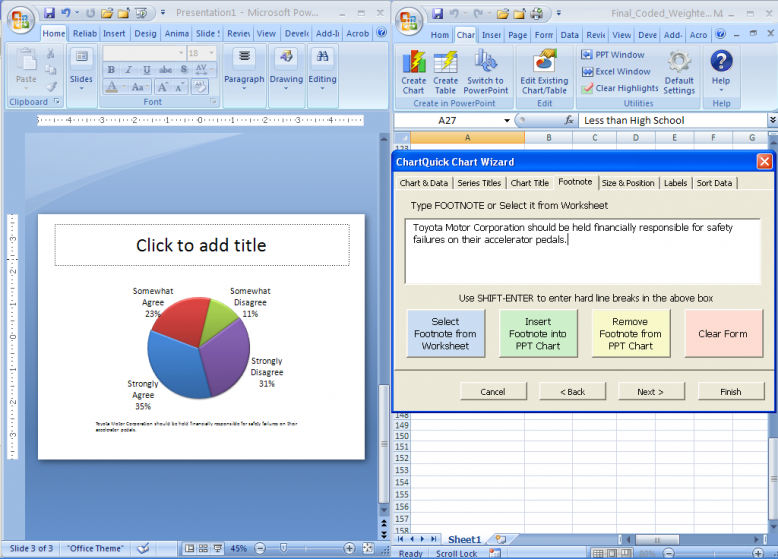Expand the Editing group dropdown
The width and height of the screenshot is (778, 559).
coord(323,89)
